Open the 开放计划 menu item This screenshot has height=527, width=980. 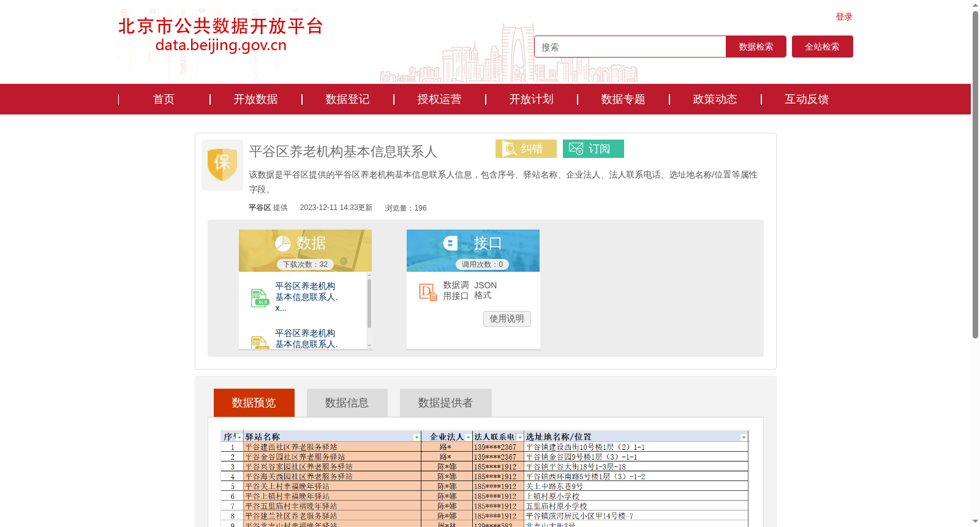[x=531, y=99]
